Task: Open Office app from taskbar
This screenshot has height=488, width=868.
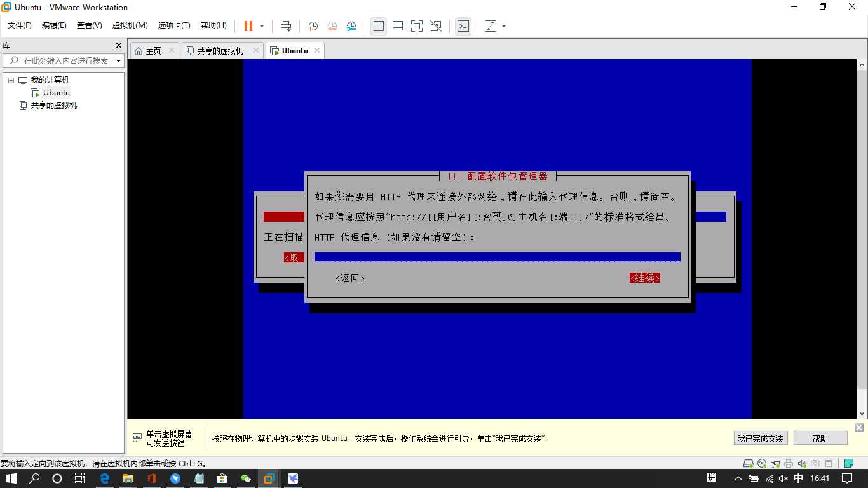Action: [152, 478]
